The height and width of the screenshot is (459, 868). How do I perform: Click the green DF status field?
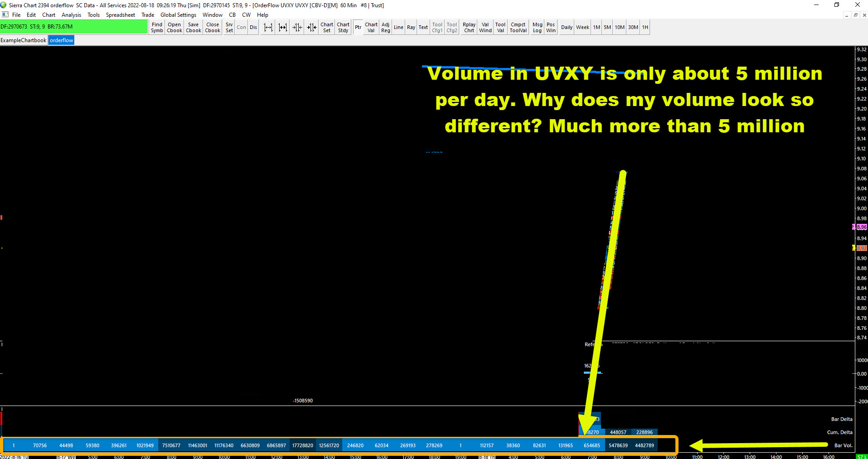click(74, 27)
